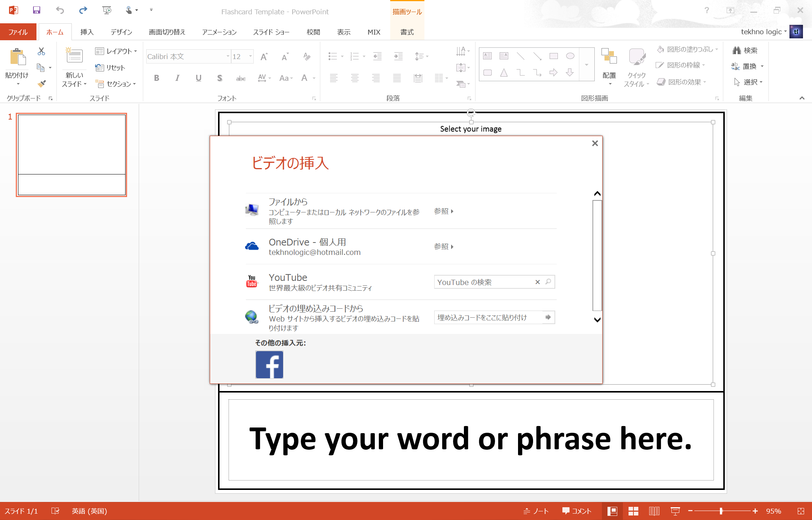Click the Save icon in the quick access toolbar
Image resolution: width=812 pixels, height=520 pixels.
click(x=36, y=10)
